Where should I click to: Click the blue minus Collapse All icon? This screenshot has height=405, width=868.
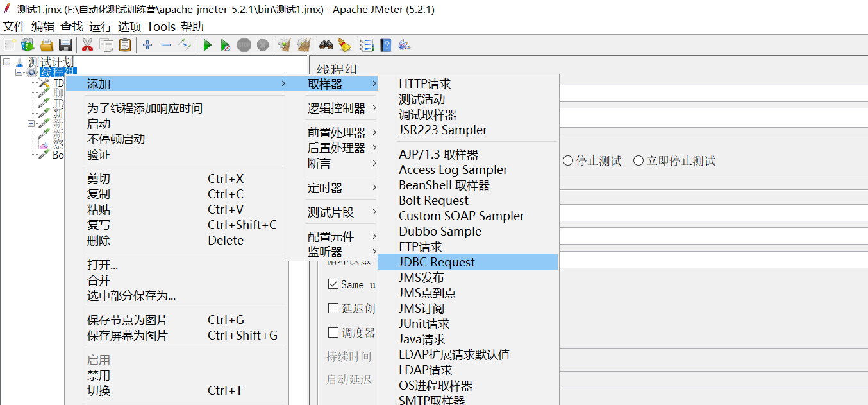pos(166,45)
